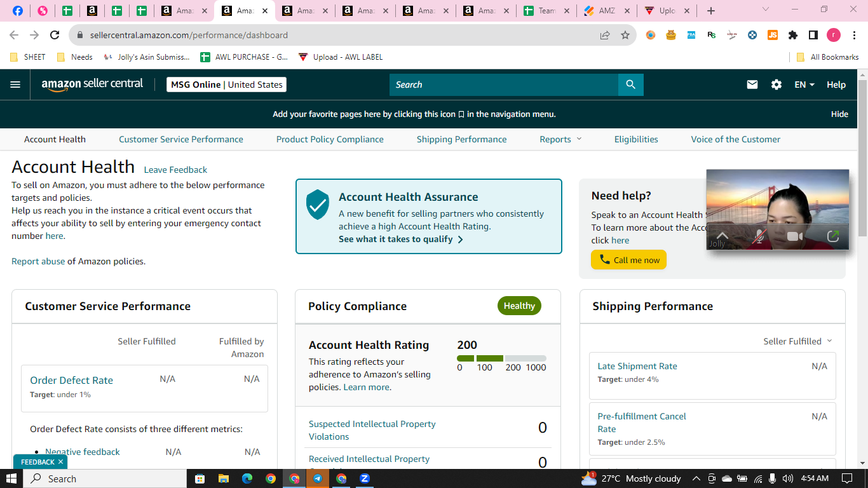
Task: Click the Call me now button
Action: point(629,260)
